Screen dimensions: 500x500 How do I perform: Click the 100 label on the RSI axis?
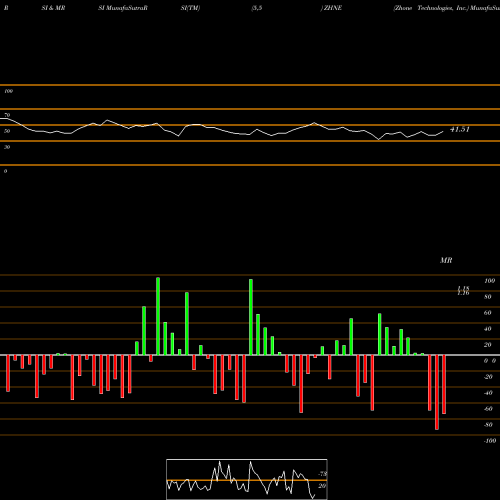click(x=8, y=91)
